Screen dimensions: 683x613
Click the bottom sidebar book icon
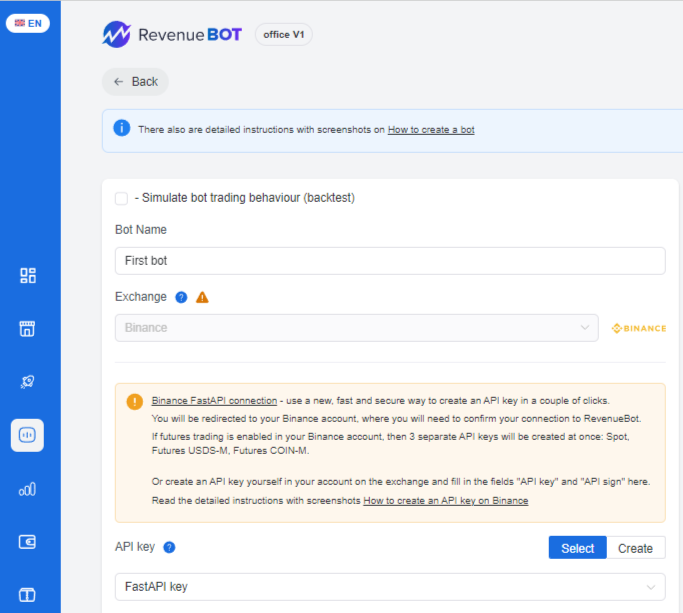[x=27, y=595]
